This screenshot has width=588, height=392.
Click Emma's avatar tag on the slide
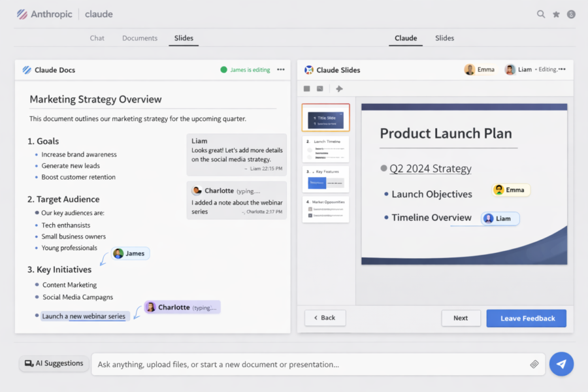pyautogui.click(x=511, y=190)
